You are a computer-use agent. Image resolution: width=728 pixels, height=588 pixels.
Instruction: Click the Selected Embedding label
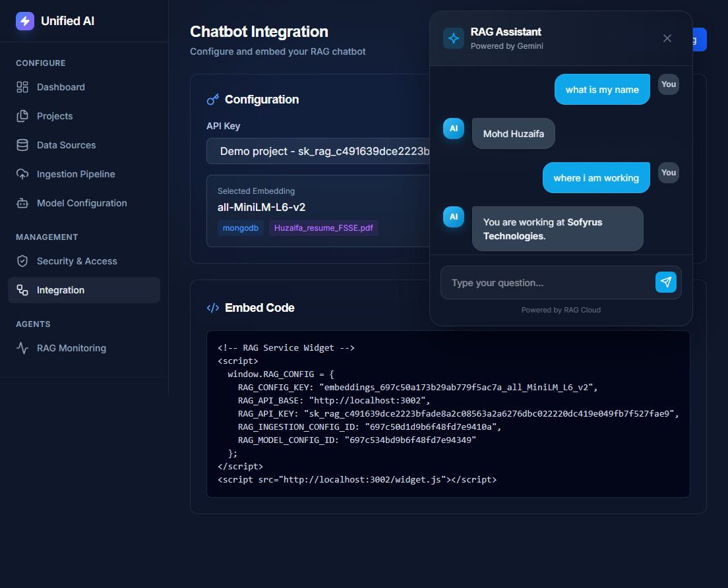(257, 191)
